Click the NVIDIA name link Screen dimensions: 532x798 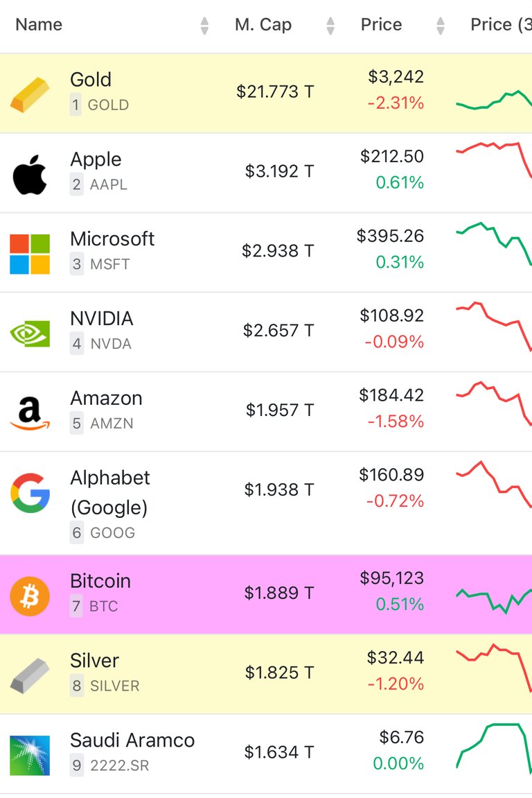[102, 318]
